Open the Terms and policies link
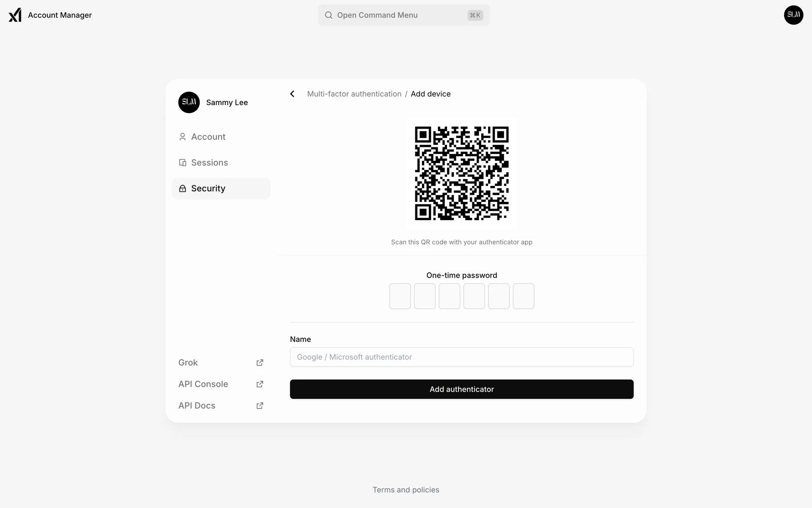The height and width of the screenshot is (508, 812). 406,490
